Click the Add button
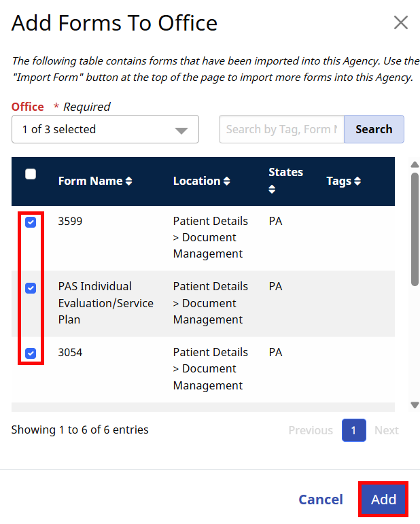 point(383,500)
